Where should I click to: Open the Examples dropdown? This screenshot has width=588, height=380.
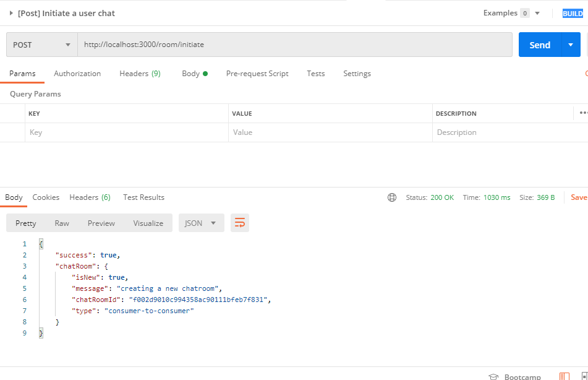(x=537, y=13)
